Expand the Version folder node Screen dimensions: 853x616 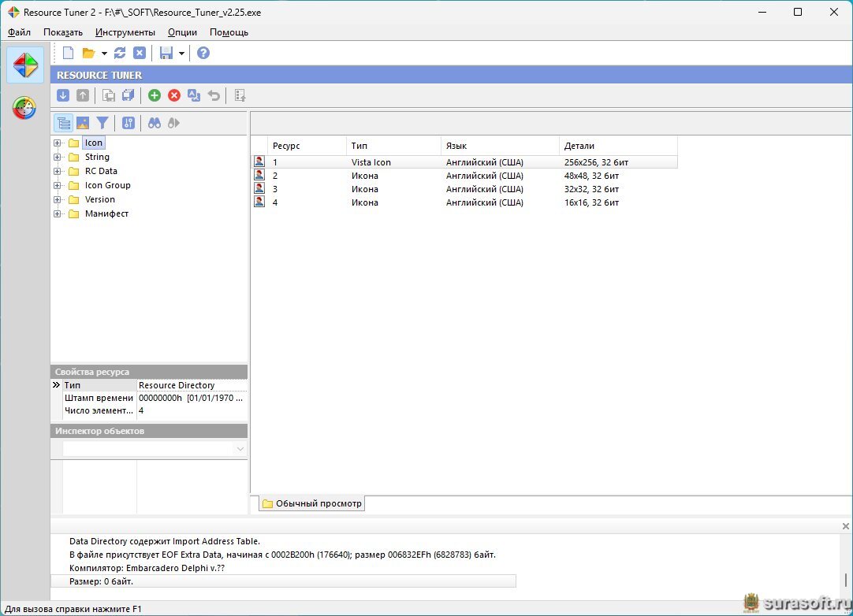coord(57,199)
